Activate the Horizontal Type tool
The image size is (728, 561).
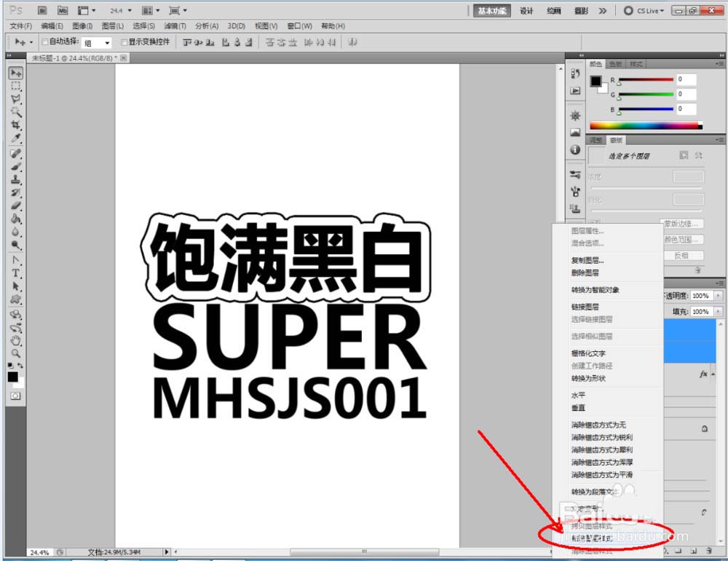[16, 271]
